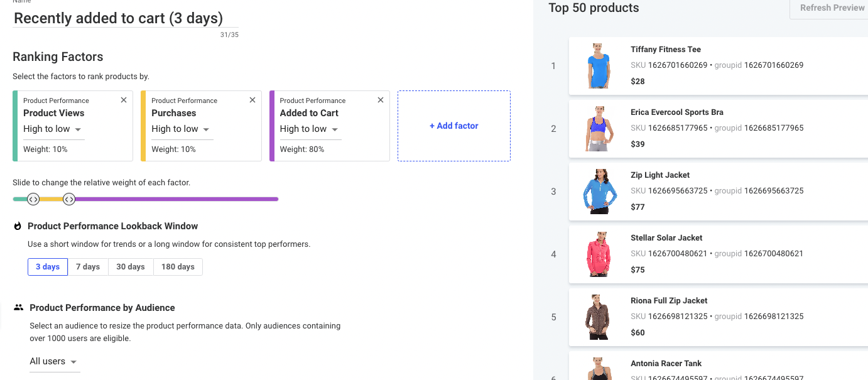Click the second slider handle
This screenshot has height=380, width=868.
coord(69,199)
